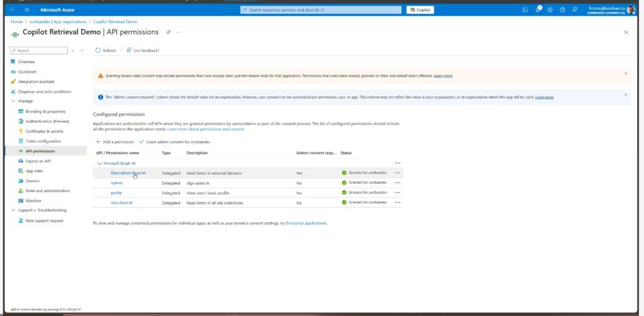Open more options for Sites.Read.All row
Viewport: 644px width, 316px height.
pyautogui.click(x=397, y=202)
